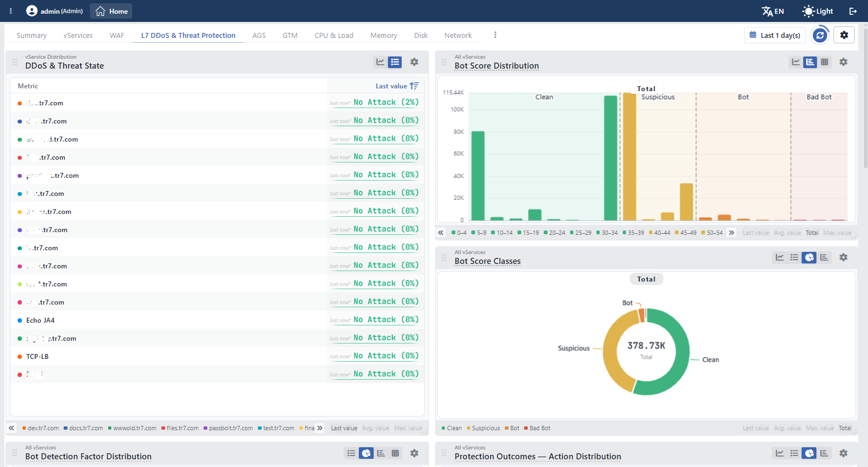
Task: Open Bot Score Distribution panel settings
Action: tap(843, 62)
